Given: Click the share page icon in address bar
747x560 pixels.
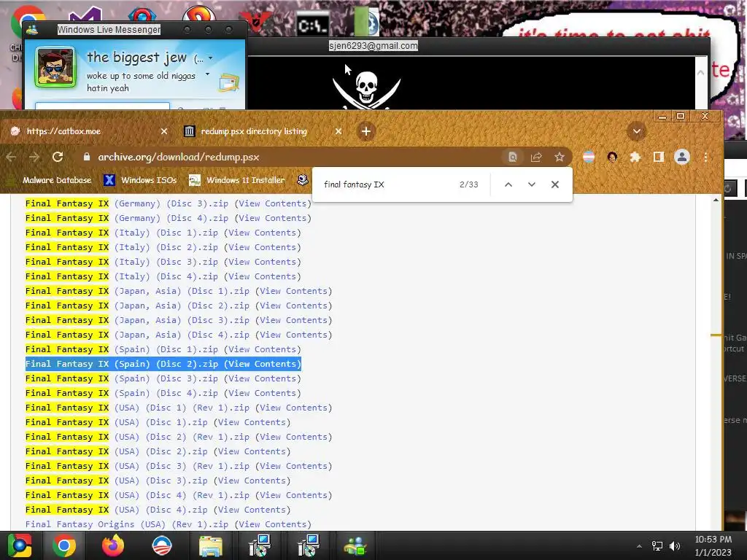Looking at the screenshot, I should click(536, 157).
